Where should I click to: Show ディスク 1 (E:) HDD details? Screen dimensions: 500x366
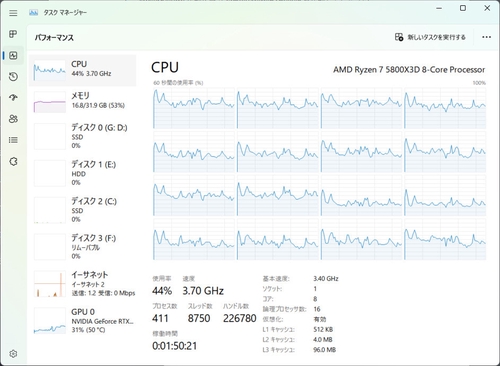tap(82, 173)
